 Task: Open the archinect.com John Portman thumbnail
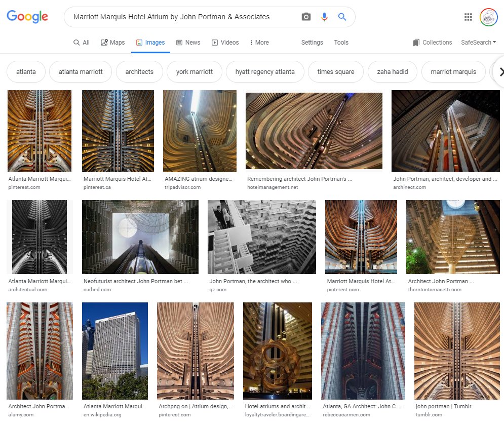pyautogui.click(x=446, y=131)
